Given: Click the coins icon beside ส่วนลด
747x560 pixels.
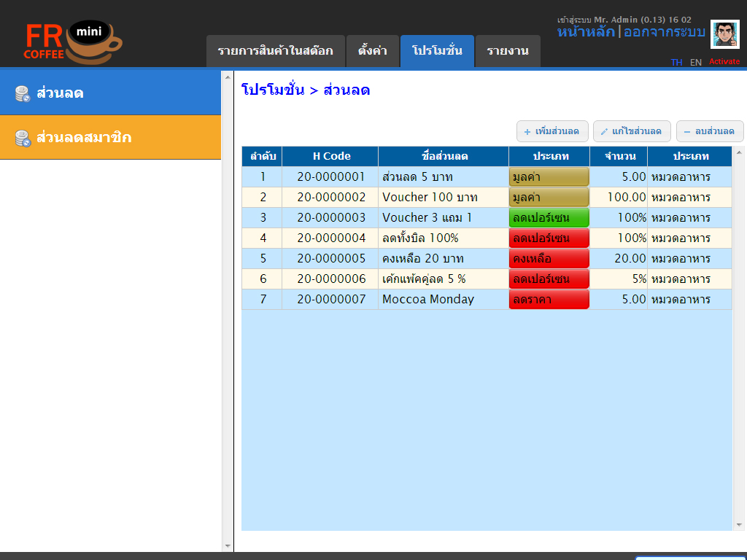Looking at the screenshot, I should [x=23, y=94].
